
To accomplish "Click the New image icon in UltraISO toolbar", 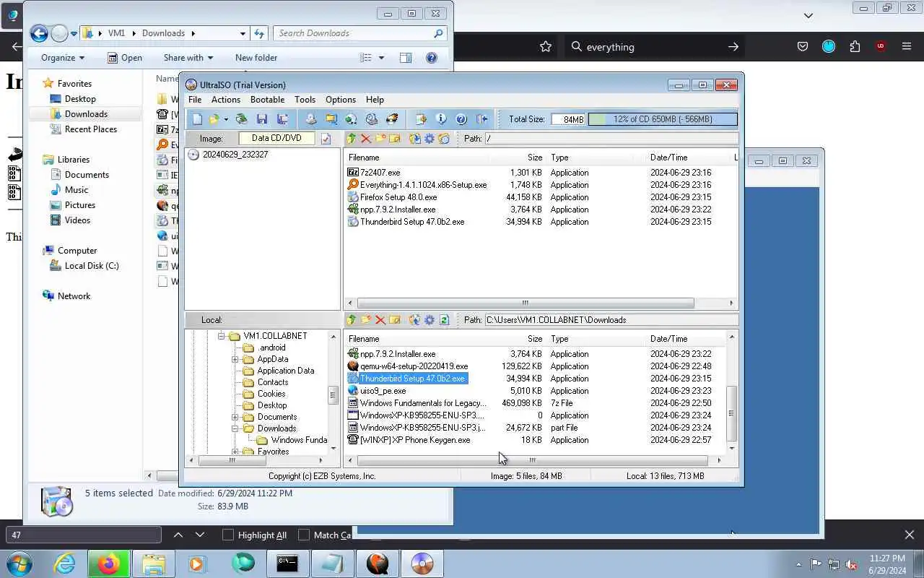I will click(x=197, y=119).
